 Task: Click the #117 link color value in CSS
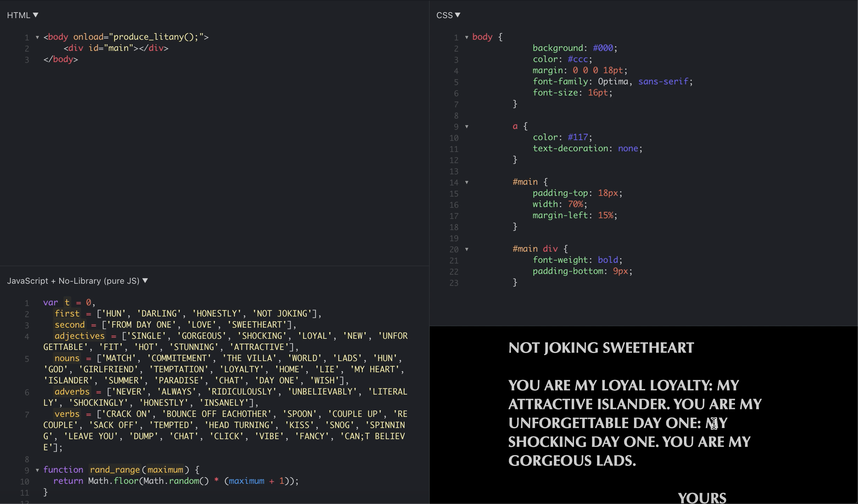point(578,137)
